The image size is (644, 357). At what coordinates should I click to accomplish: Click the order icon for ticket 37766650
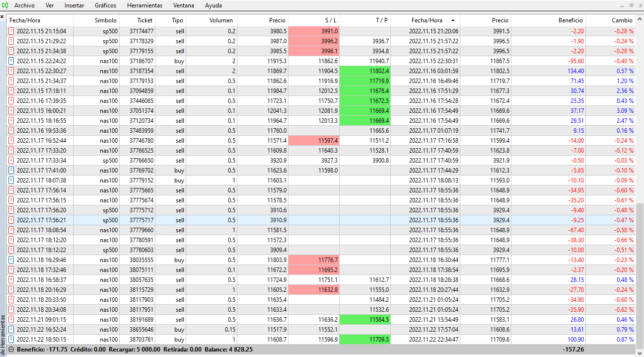11,161
